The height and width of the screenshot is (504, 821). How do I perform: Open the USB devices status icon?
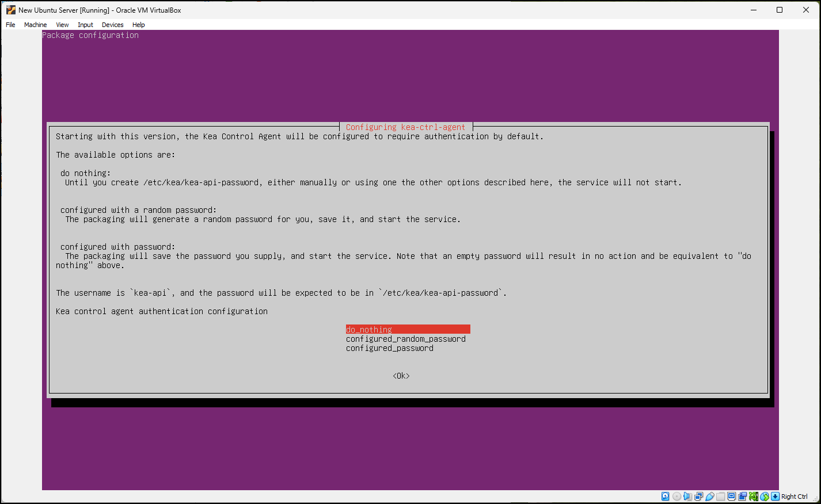[709, 496]
